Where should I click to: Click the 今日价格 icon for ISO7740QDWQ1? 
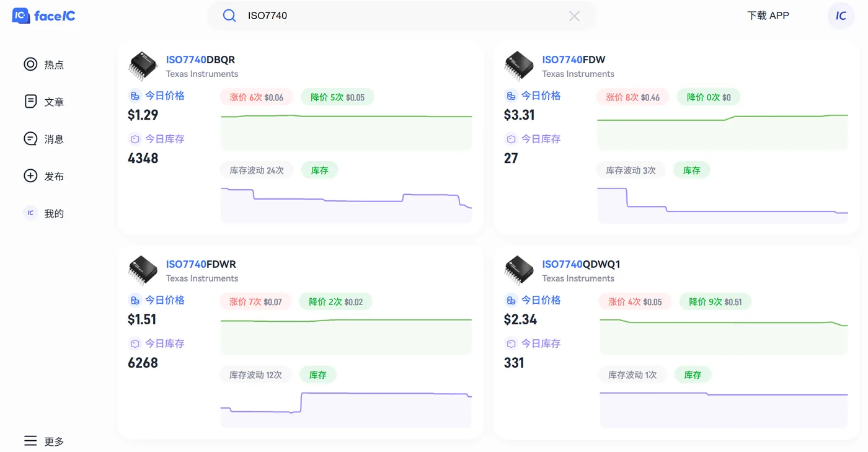[511, 300]
